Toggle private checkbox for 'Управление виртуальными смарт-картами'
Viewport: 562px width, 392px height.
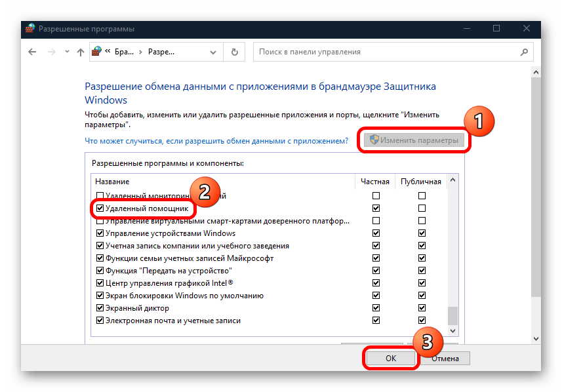(376, 221)
